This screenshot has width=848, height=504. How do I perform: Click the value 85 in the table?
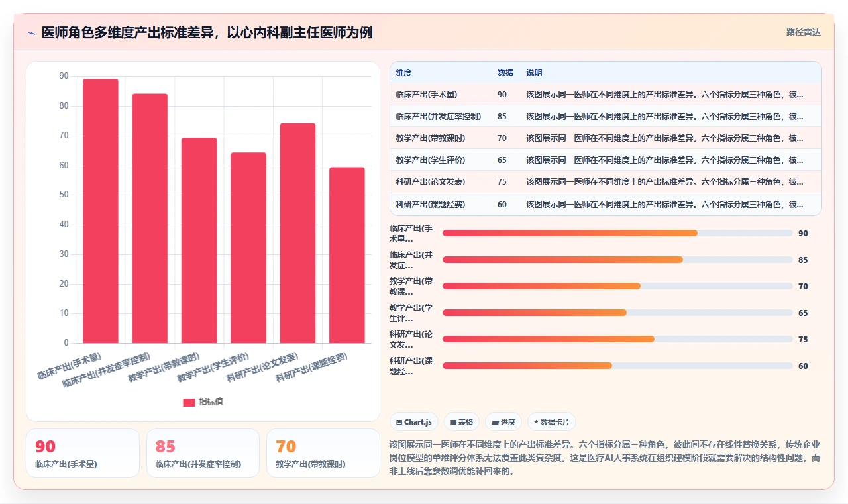(x=502, y=117)
